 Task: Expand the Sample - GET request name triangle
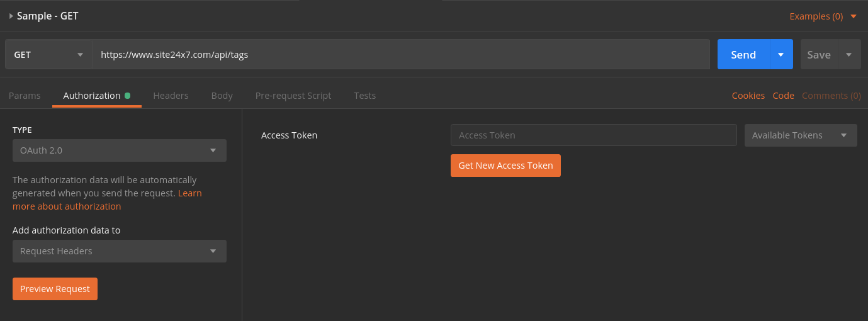[11, 16]
